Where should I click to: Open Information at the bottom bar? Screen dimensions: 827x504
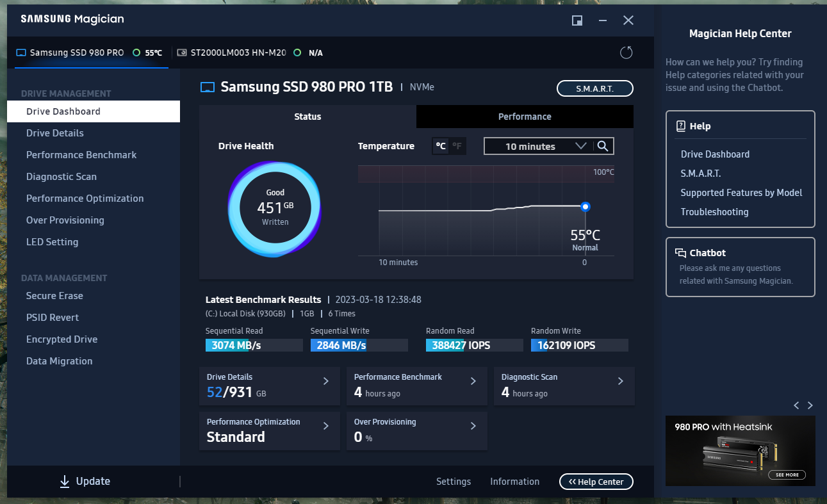(515, 482)
